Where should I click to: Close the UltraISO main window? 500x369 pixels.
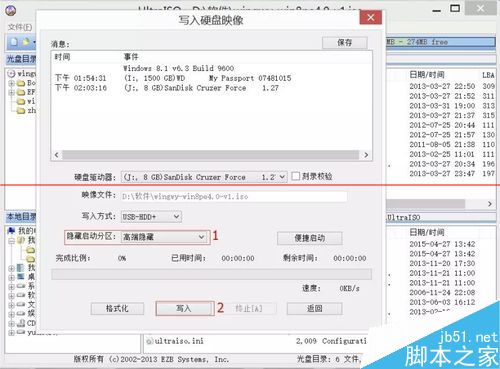[x=480, y=8]
